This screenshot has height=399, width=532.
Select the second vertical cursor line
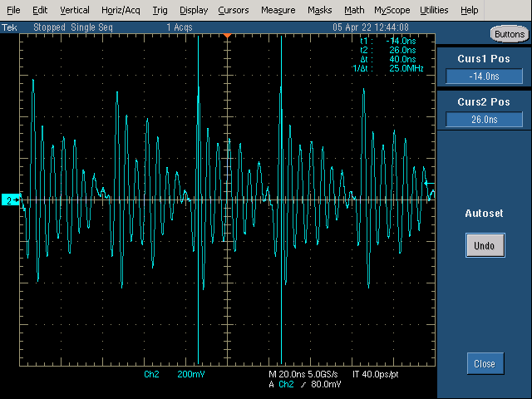(x=281, y=199)
